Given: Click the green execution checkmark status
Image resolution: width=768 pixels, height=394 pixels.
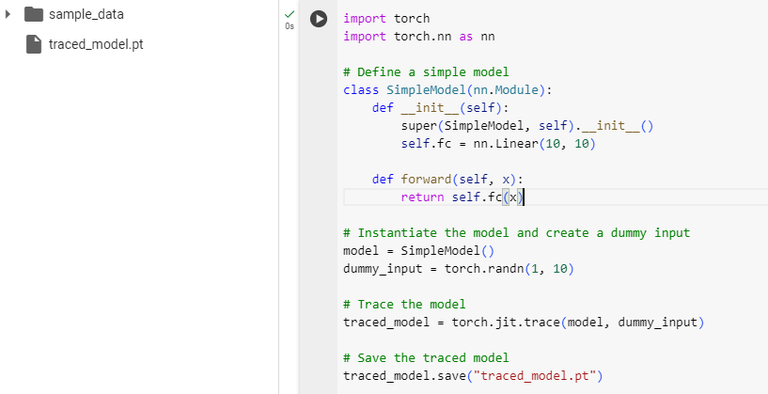Looking at the screenshot, I should pos(289,14).
